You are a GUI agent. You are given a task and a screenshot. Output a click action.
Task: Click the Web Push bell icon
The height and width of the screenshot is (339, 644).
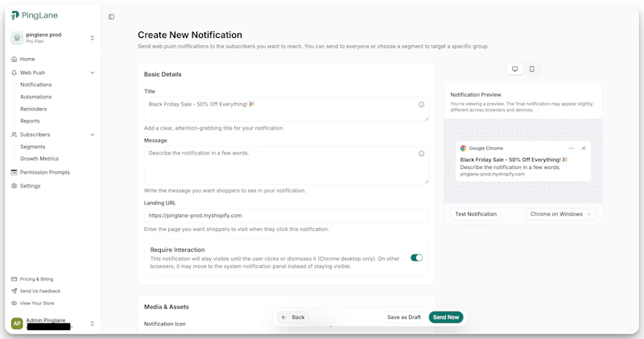point(14,72)
